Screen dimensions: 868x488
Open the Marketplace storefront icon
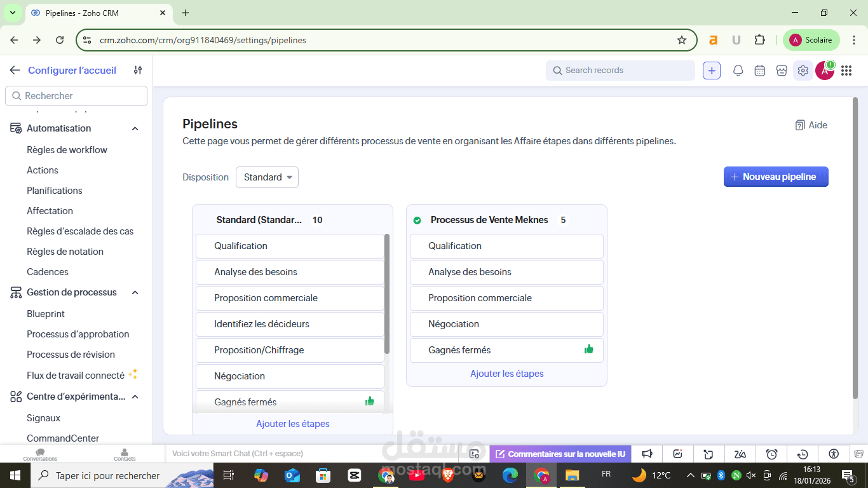pos(782,71)
